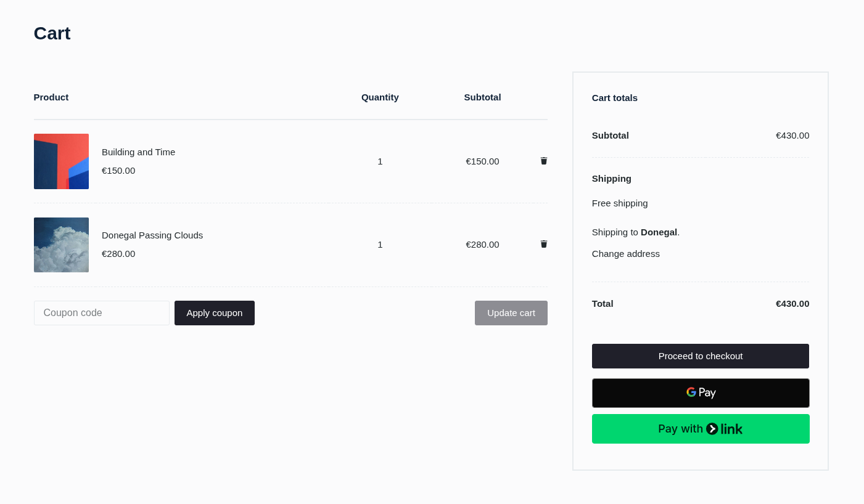Click the Pay with Link button
864x504 pixels.
pyautogui.click(x=700, y=429)
